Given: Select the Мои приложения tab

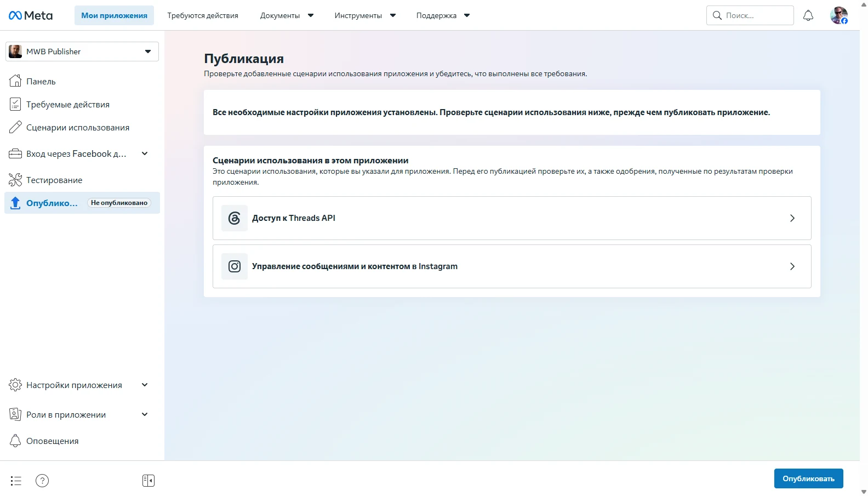Looking at the screenshot, I should tap(114, 15).
